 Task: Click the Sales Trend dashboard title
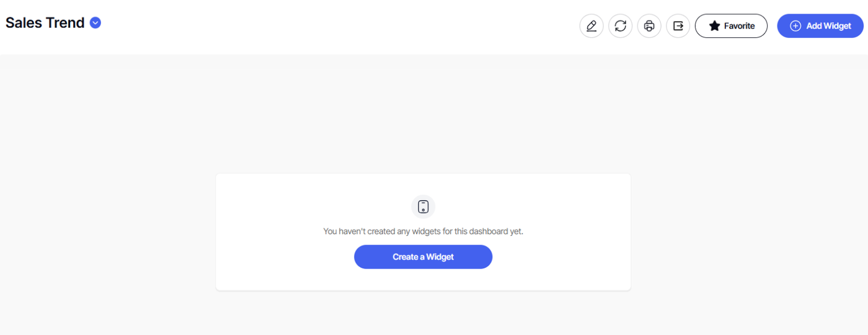45,23
